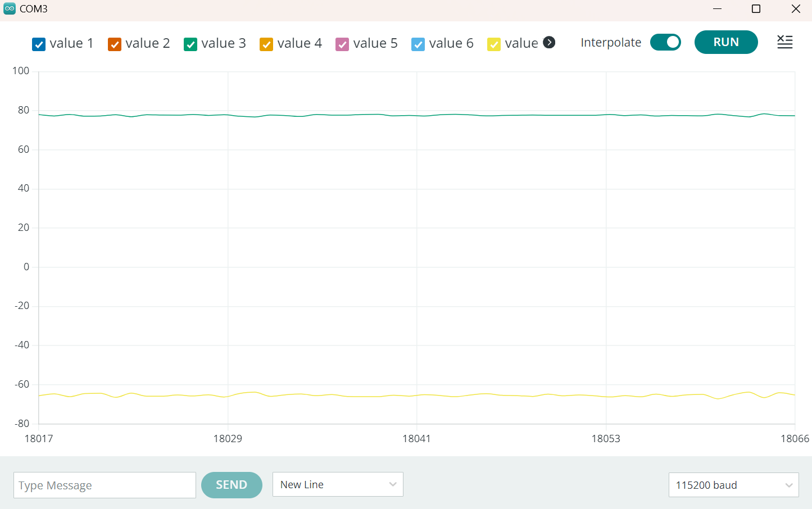Image resolution: width=812 pixels, height=509 pixels.
Task: Toggle the yellow value checkbox
Action: pos(494,44)
